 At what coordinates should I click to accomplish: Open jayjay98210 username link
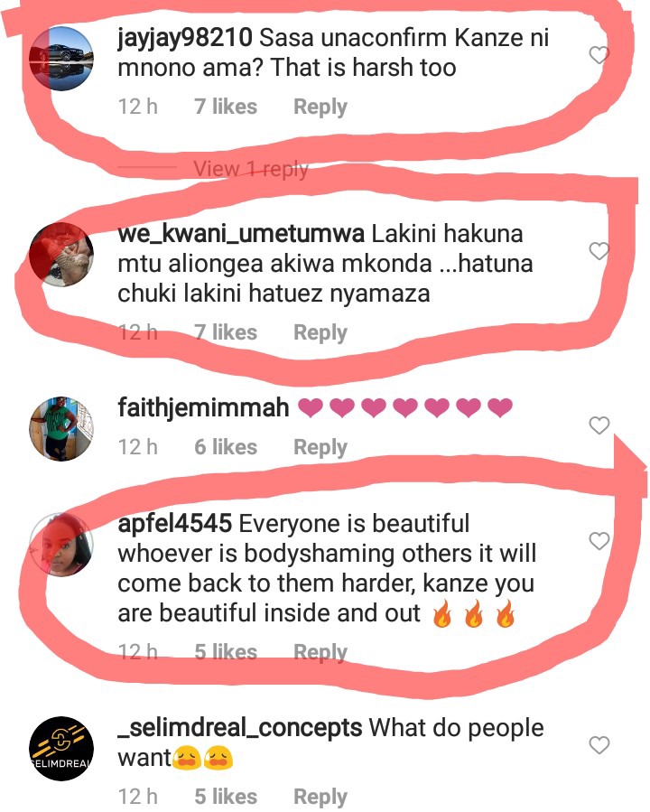click(x=185, y=38)
